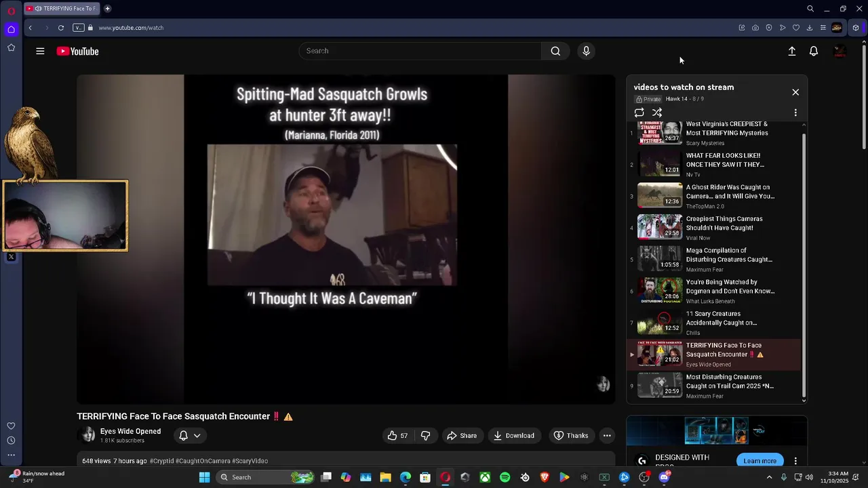Like the video with thumbs up
868x488 pixels.
click(x=397, y=436)
